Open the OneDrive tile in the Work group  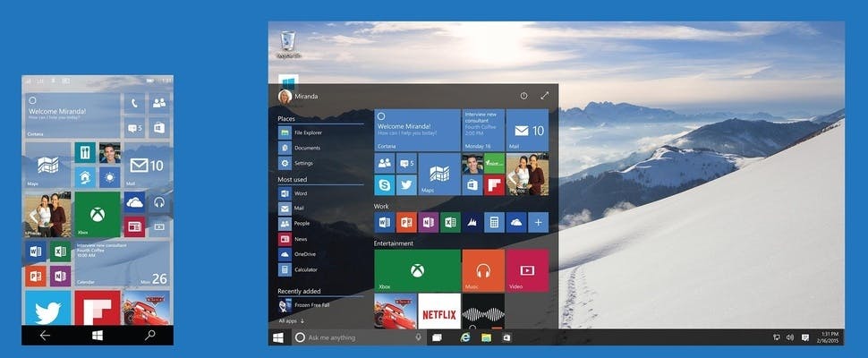[x=516, y=223]
